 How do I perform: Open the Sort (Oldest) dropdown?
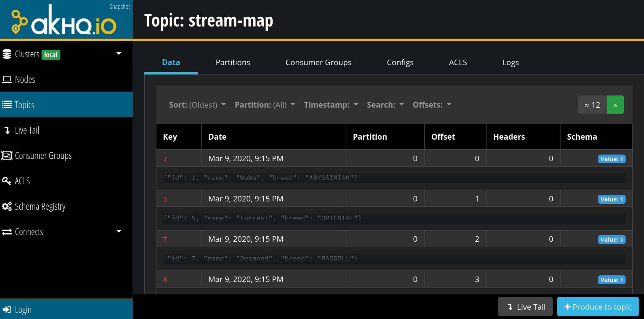click(x=197, y=105)
